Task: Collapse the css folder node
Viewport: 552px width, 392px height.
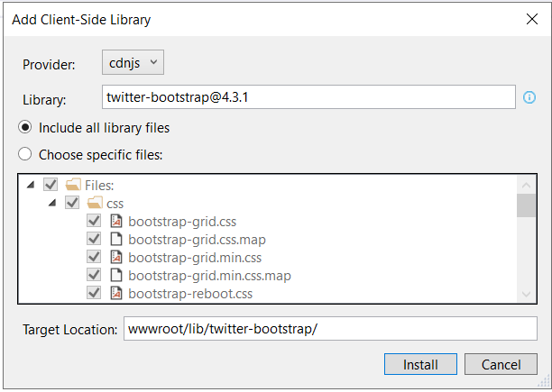Action: tap(52, 203)
